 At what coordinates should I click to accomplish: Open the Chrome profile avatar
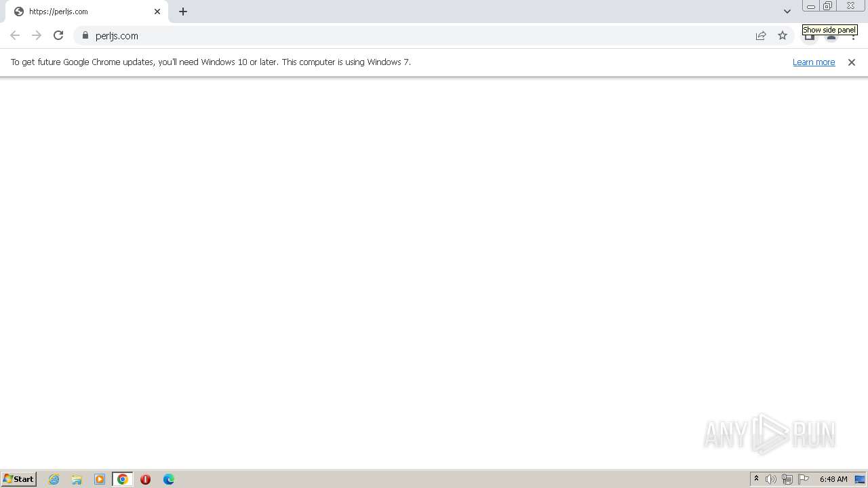831,37
